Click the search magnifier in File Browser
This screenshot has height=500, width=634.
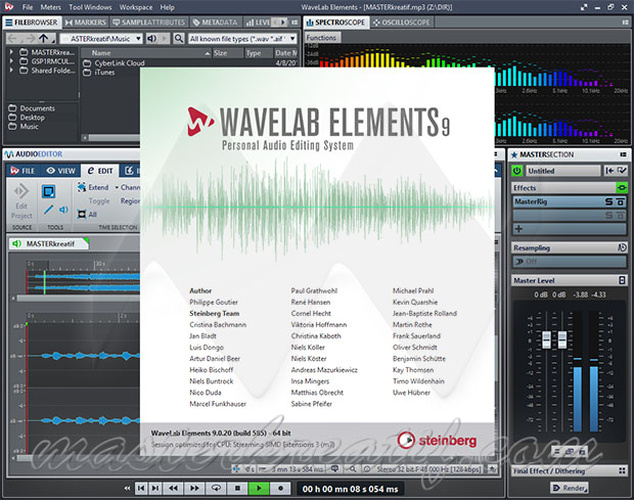click(x=178, y=38)
